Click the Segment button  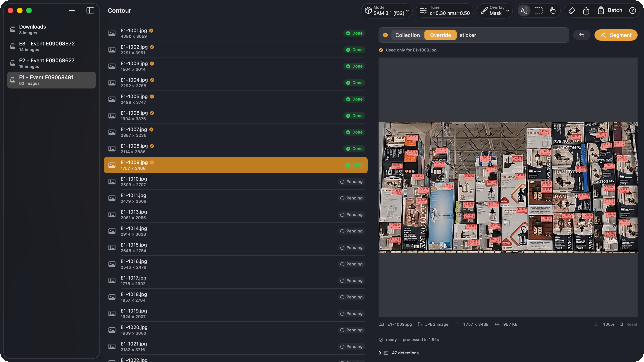point(616,35)
